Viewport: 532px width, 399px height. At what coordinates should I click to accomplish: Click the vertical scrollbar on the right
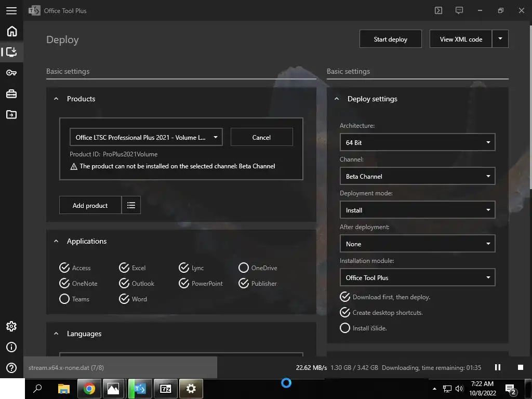point(530,107)
